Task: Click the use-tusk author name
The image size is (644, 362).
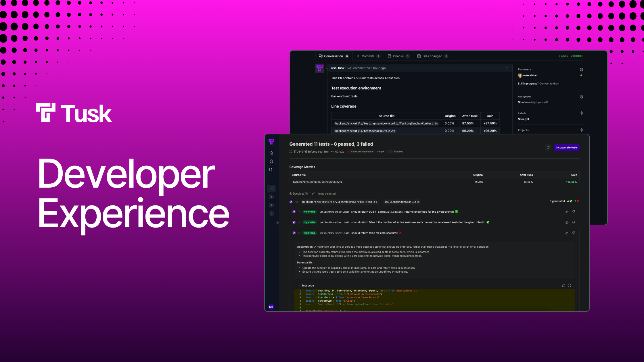Action: [338, 68]
